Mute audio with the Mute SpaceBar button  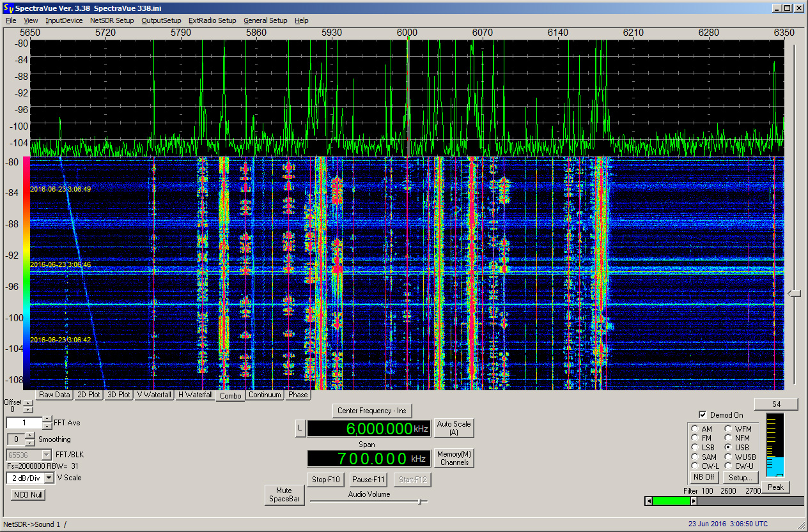(x=284, y=495)
